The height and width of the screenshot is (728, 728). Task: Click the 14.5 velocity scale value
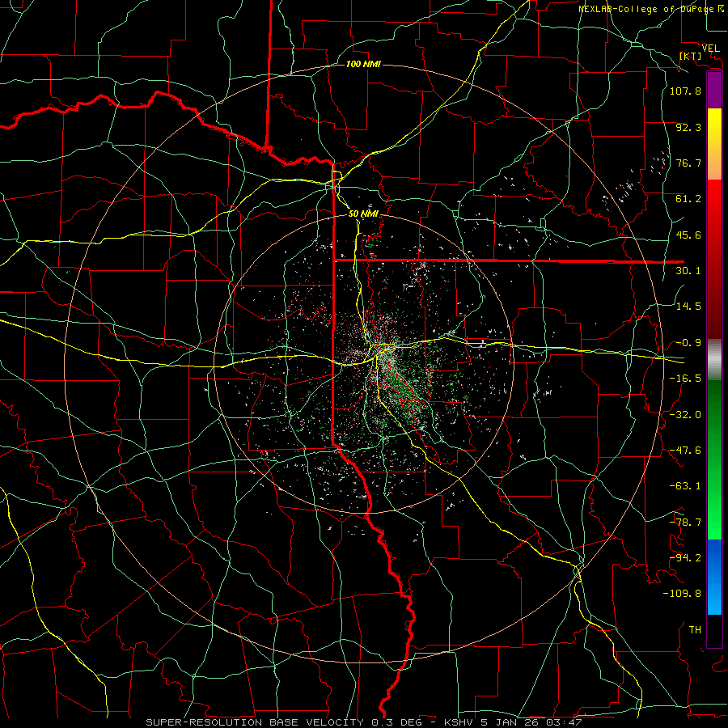pyautogui.click(x=688, y=307)
